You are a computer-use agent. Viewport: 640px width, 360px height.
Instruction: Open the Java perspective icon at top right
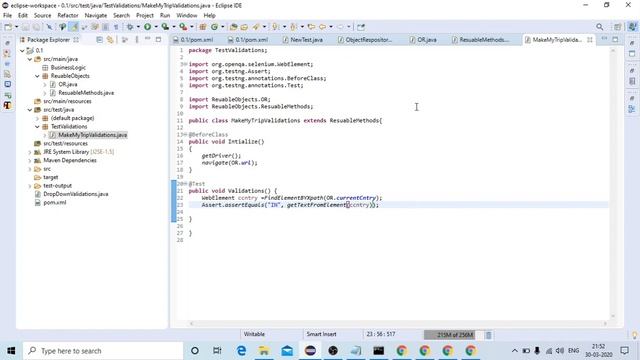point(632,27)
